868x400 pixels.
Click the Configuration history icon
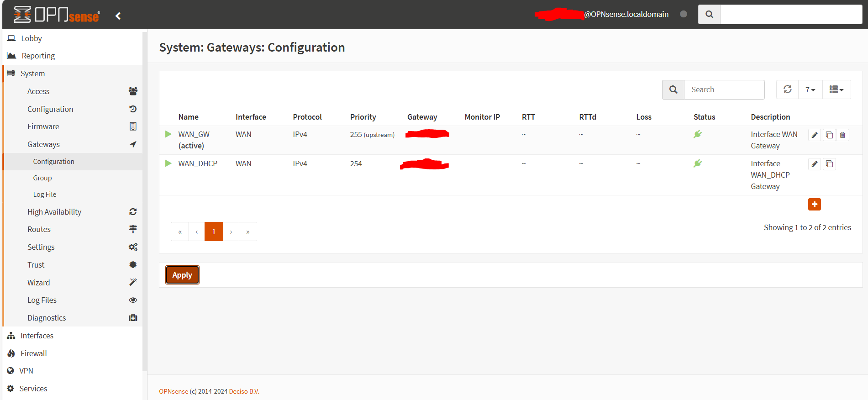133,109
